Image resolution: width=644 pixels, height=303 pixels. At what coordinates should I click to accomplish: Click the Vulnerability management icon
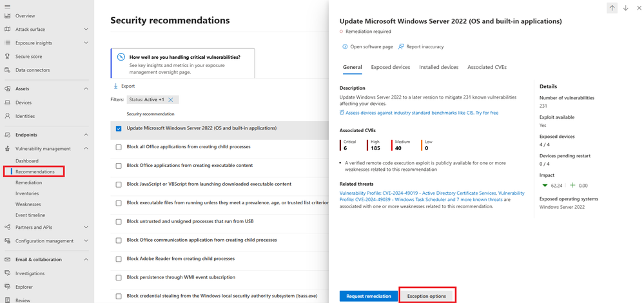(x=7, y=149)
